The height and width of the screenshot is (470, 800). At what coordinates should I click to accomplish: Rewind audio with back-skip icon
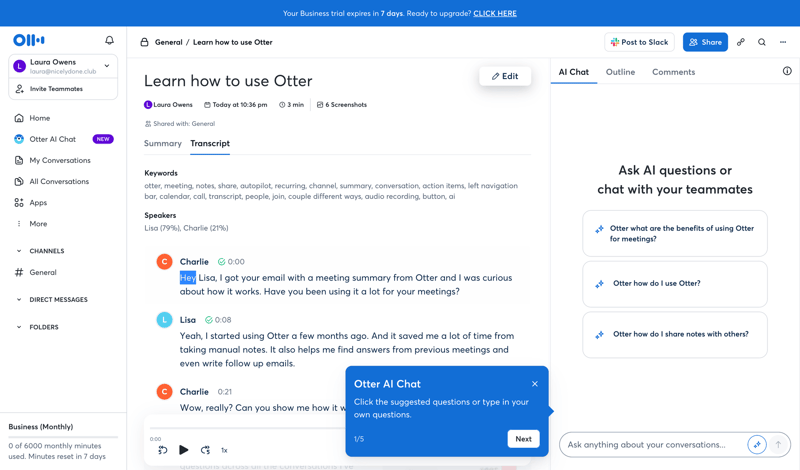(x=163, y=450)
